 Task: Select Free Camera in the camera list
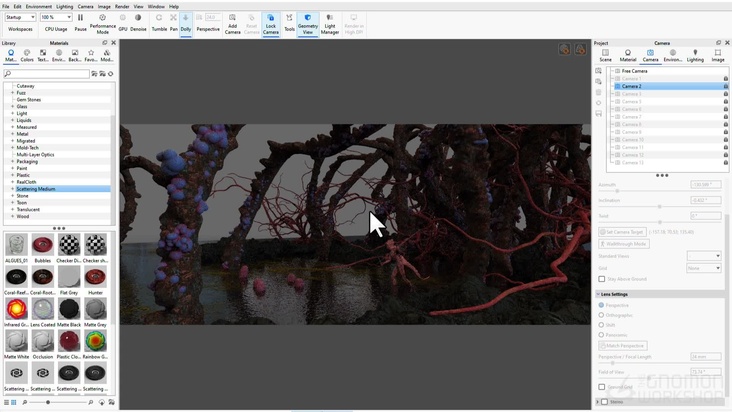tap(634, 71)
